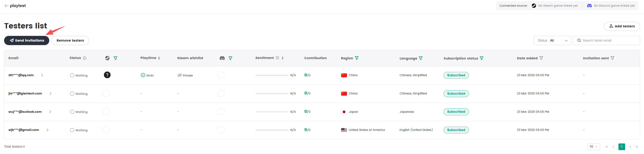
Task: Click the empty Discord avatar for jia***@gientech.com
Action: pyautogui.click(x=221, y=93)
